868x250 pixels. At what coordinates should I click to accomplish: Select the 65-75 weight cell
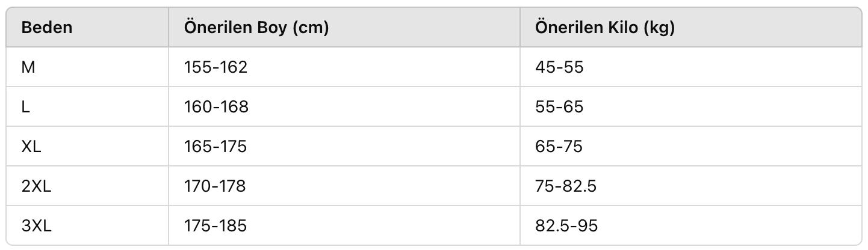691,146
